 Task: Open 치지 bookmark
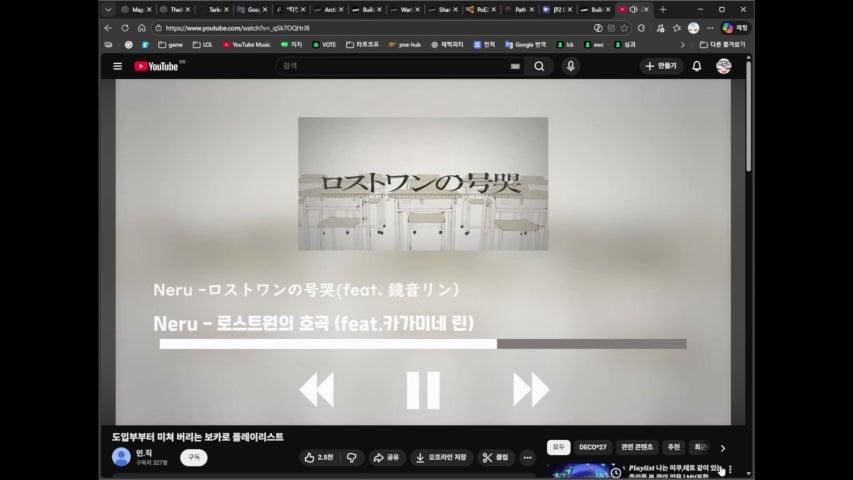291,45
